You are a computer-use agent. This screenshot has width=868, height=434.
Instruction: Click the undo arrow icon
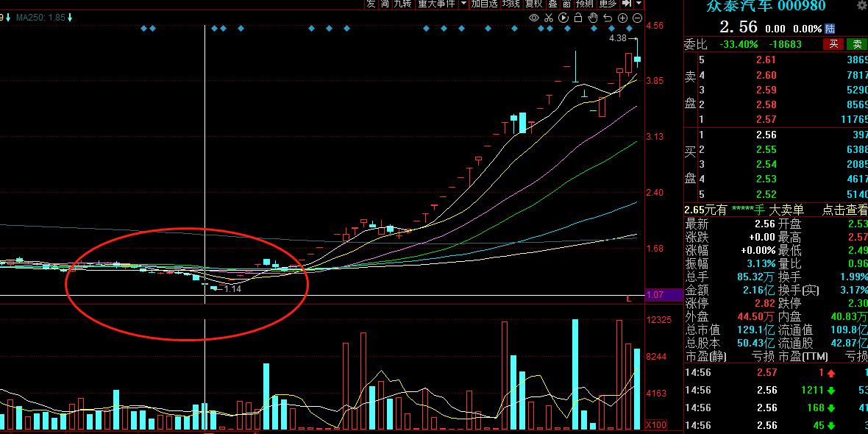click(608, 18)
